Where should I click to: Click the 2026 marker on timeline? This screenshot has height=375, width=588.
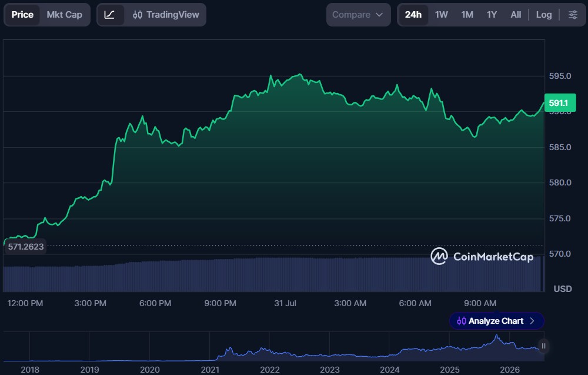click(x=510, y=370)
